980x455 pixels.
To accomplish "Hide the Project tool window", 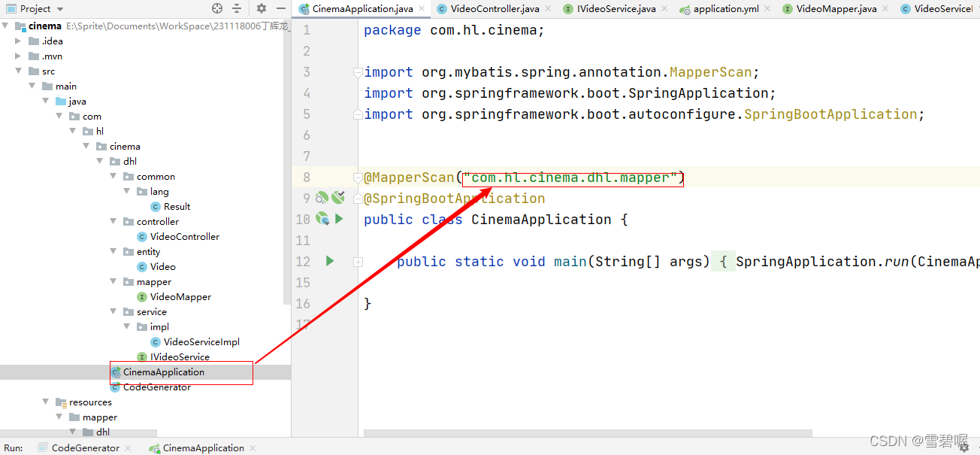I will [x=280, y=8].
